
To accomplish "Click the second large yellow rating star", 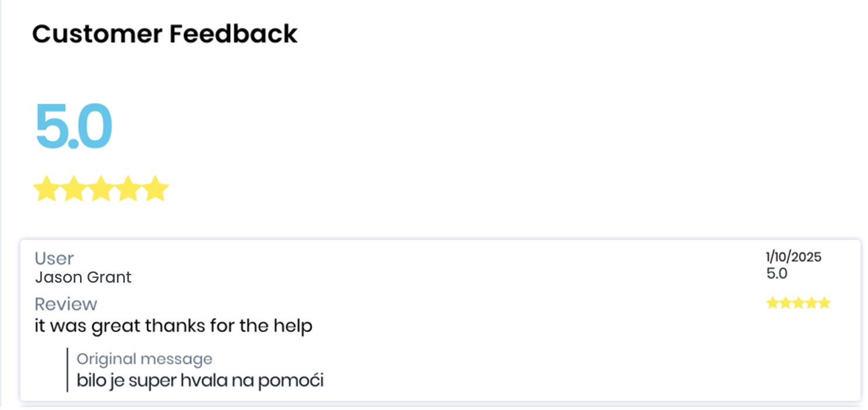I will (74, 189).
